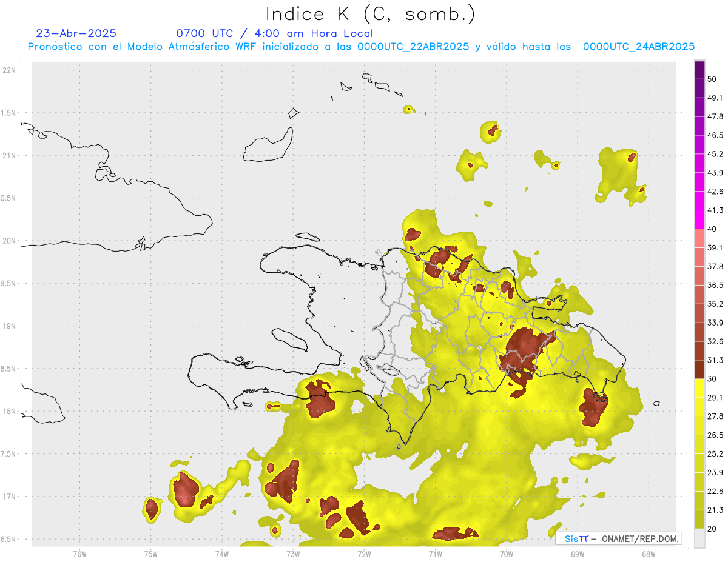This screenshot has width=728, height=562.
Task: Click the '76W' longitude axis label
Action: (79, 554)
